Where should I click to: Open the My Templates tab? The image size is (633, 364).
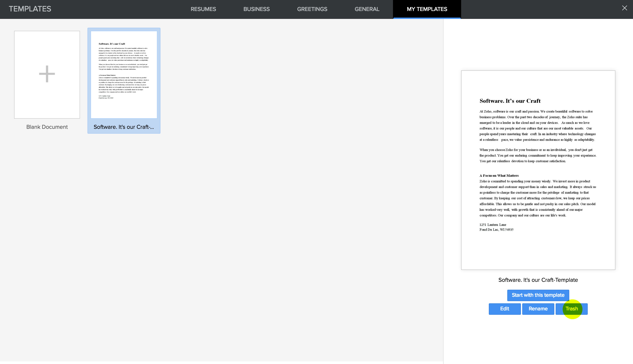coord(427,9)
